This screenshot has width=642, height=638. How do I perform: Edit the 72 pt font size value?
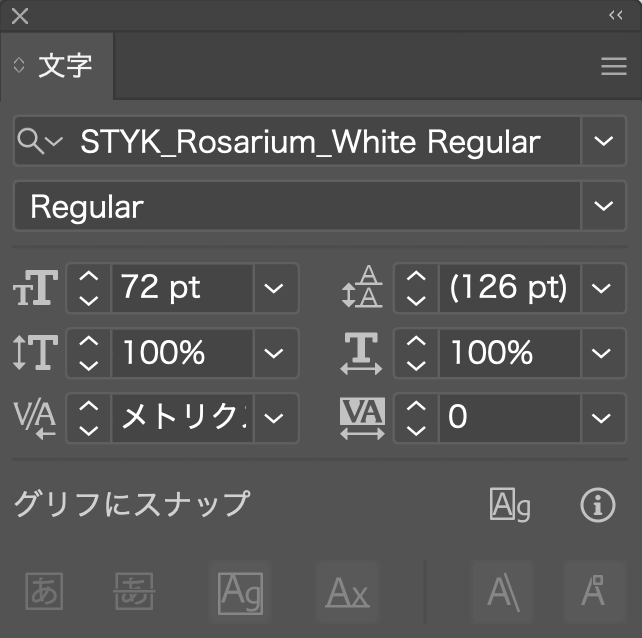tap(183, 288)
